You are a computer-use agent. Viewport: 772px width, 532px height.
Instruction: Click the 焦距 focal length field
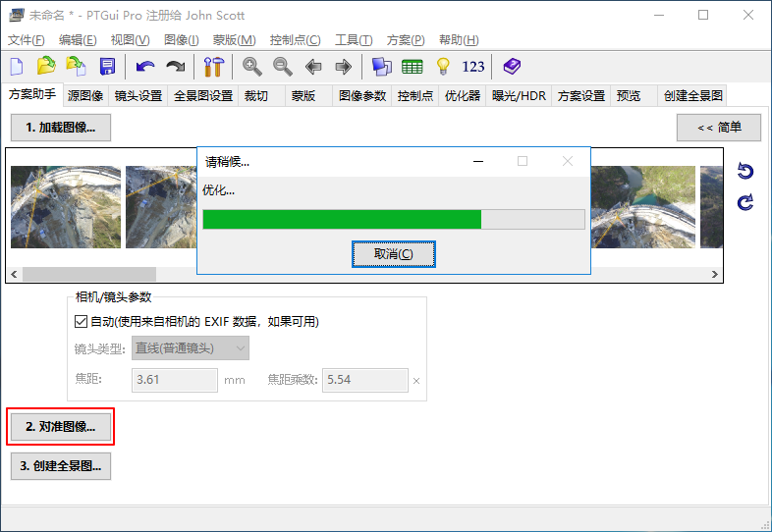pyautogui.click(x=174, y=380)
